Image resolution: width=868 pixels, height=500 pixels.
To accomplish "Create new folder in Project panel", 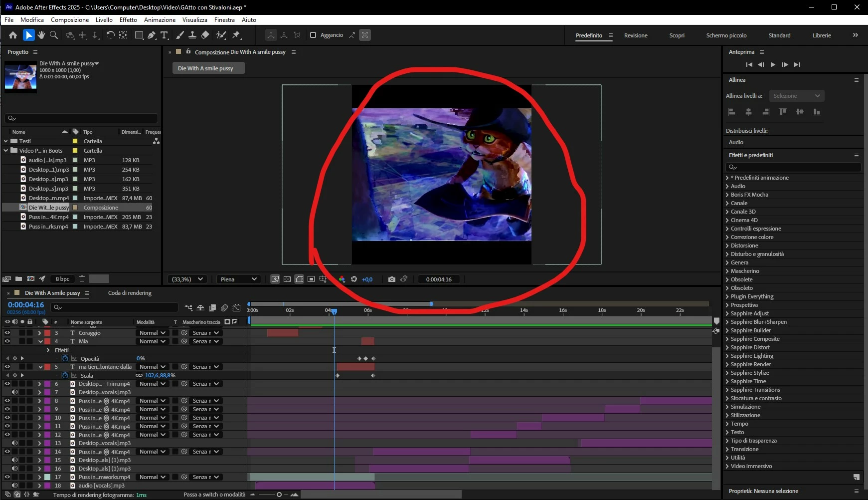I will tap(18, 279).
